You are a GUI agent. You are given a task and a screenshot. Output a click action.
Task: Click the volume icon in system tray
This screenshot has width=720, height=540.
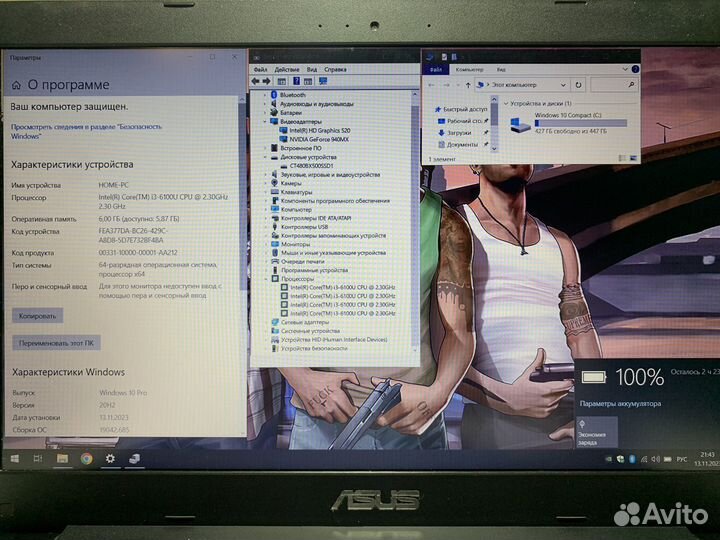coord(655,459)
